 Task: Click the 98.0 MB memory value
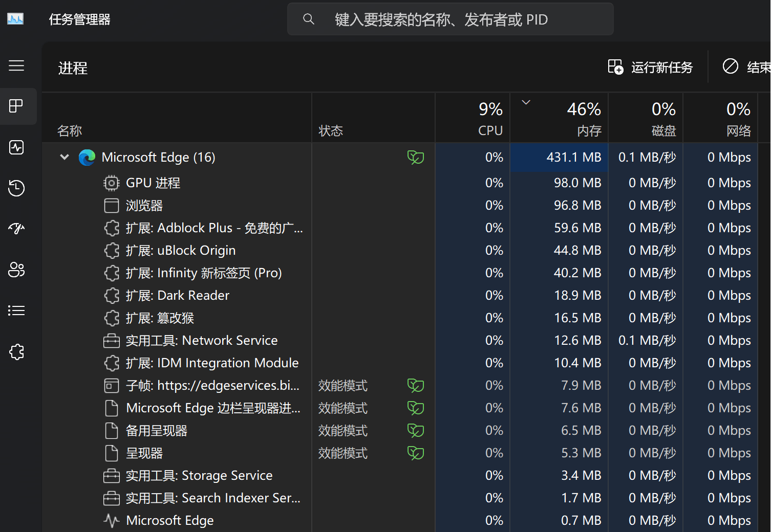pyautogui.click(x=577, y=183)
